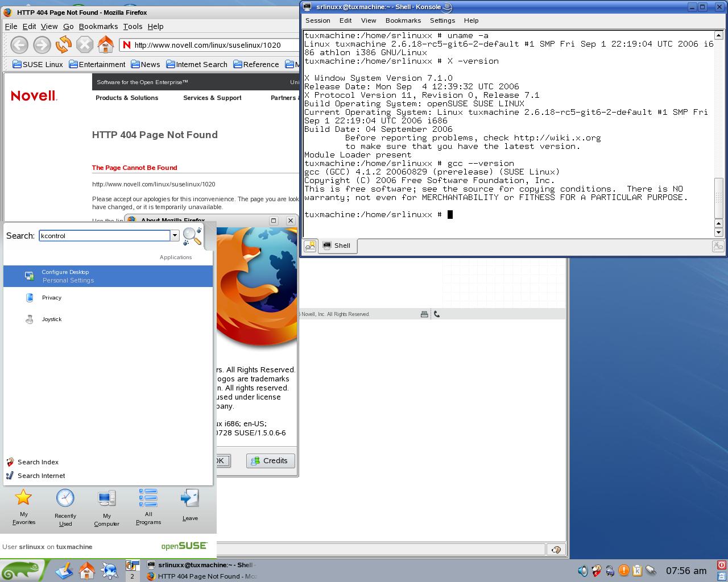The image size is (728, 582).
Task: Go to Firefox Home page
Action: pyautogui.click(x=106, y=44)
